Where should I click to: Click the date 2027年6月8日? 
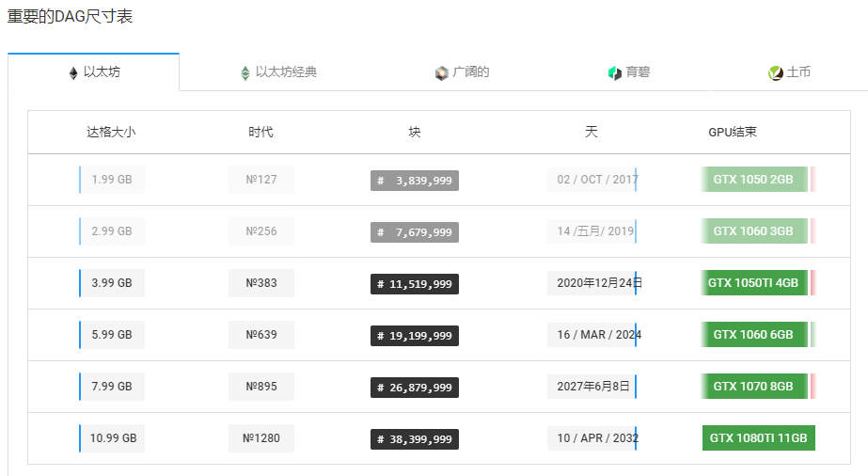pos(592,387)
